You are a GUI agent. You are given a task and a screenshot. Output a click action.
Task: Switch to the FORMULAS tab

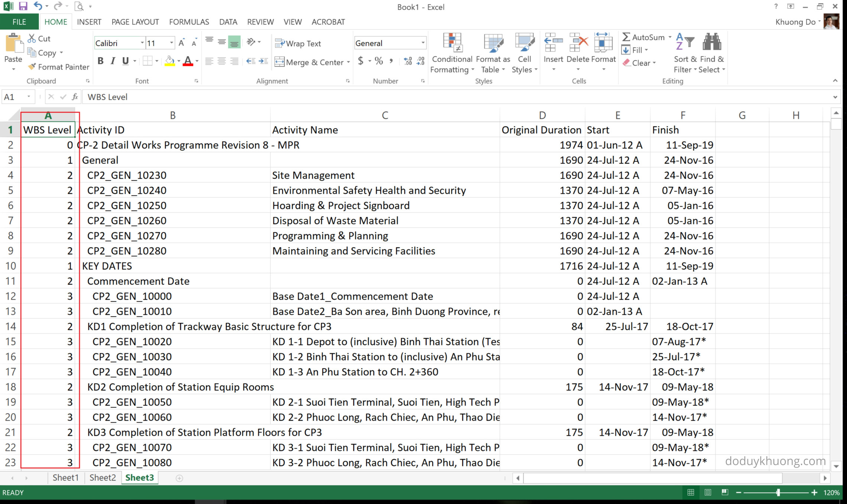[x=189, y=22]
